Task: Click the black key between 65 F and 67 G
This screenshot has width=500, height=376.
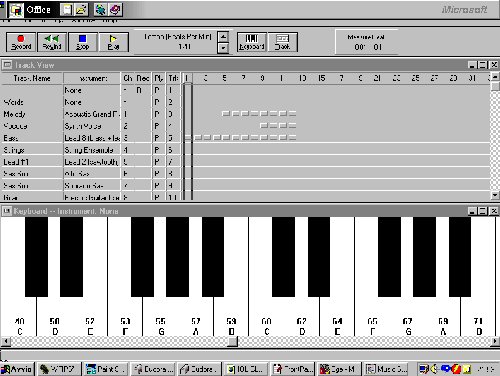Action: [x=389, y=257]
